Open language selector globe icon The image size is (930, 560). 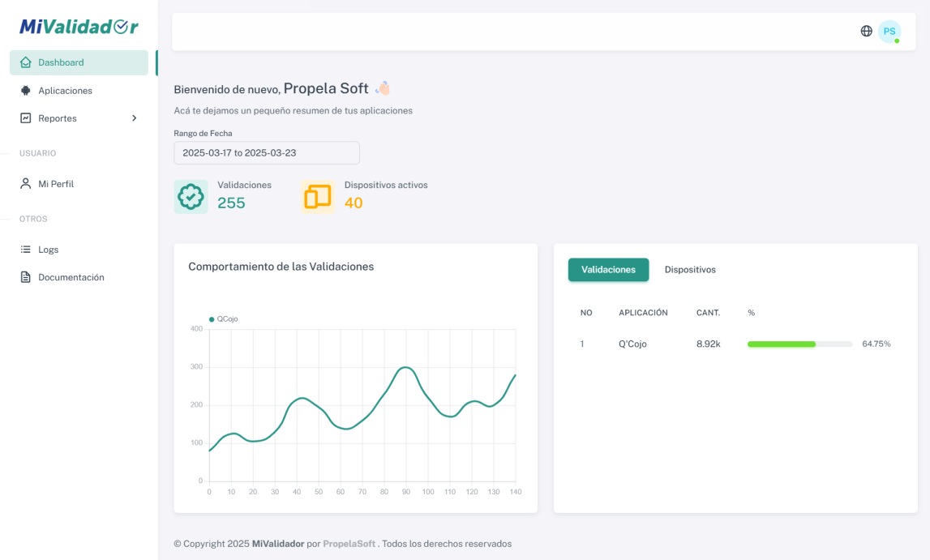pyautogui.click(x=866, y=32)
